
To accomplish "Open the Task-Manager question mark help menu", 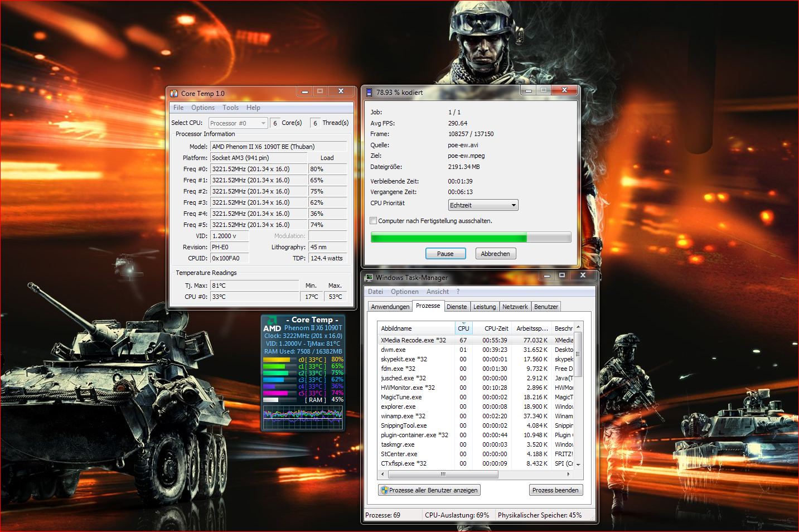I will coord(458,292).
